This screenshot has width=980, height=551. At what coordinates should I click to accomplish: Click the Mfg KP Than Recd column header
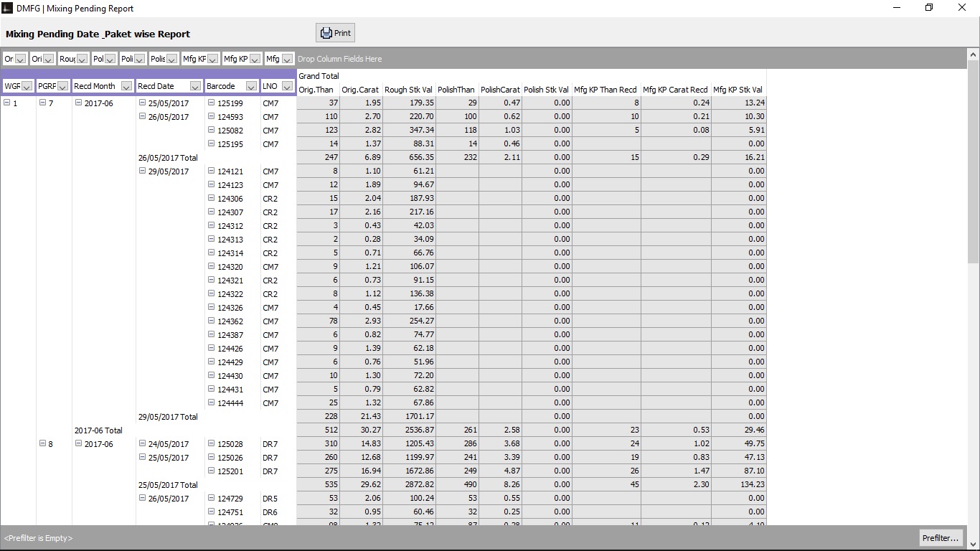[x=607, y=90]
